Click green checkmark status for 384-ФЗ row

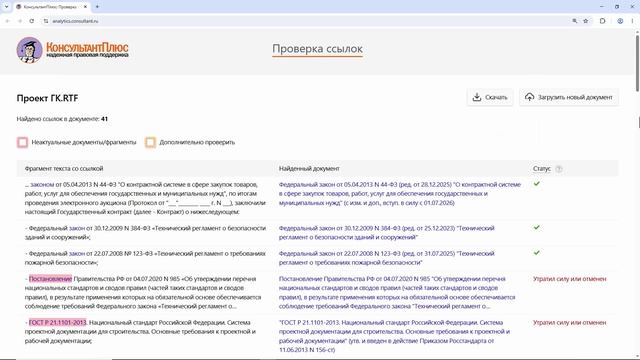[x=537, y=227]
